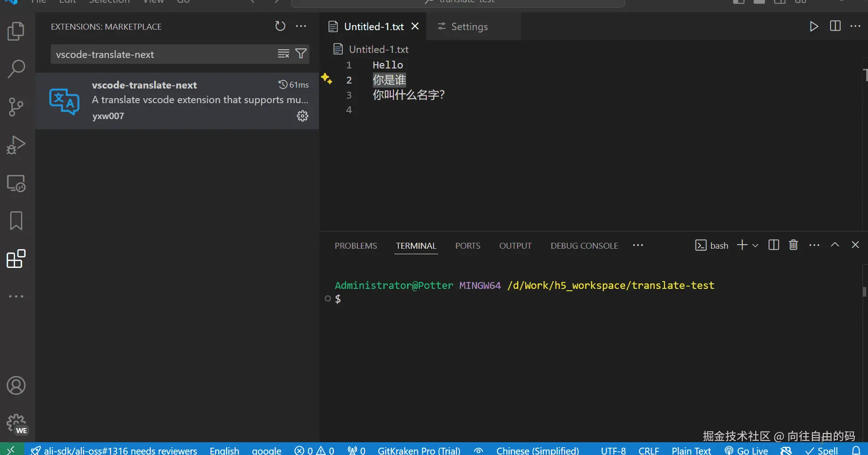Viewport: 868px width, 455px height.
Task: Open Run and Debug view
Action: (x=16, y=145)
